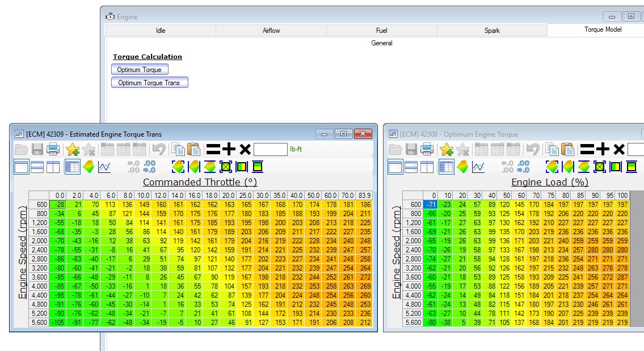Add Estimated Engine Torque Trans table to favorites
Image resolution: width=644 pixels, height=351 pixels.
[72, 149]
